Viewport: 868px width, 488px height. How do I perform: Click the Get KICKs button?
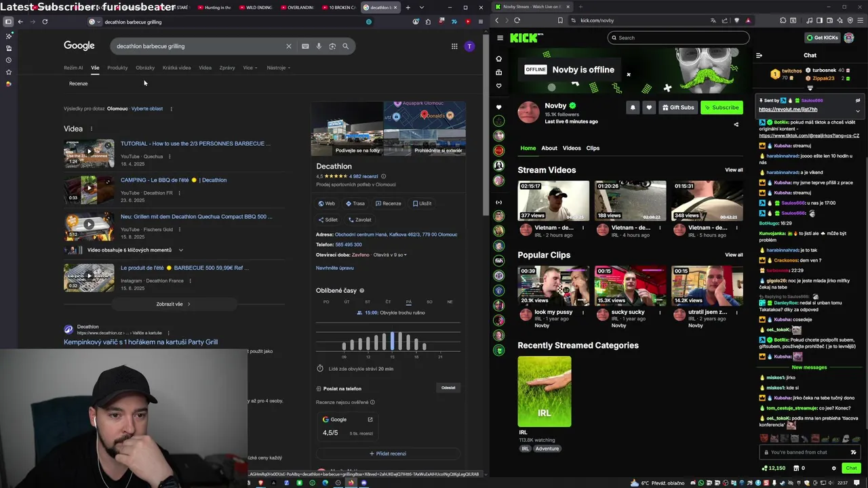(x=822, y=37)
